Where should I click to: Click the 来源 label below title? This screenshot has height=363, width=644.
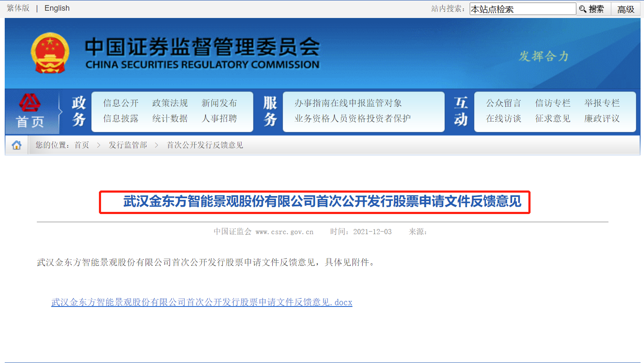[x=417, y=232]
